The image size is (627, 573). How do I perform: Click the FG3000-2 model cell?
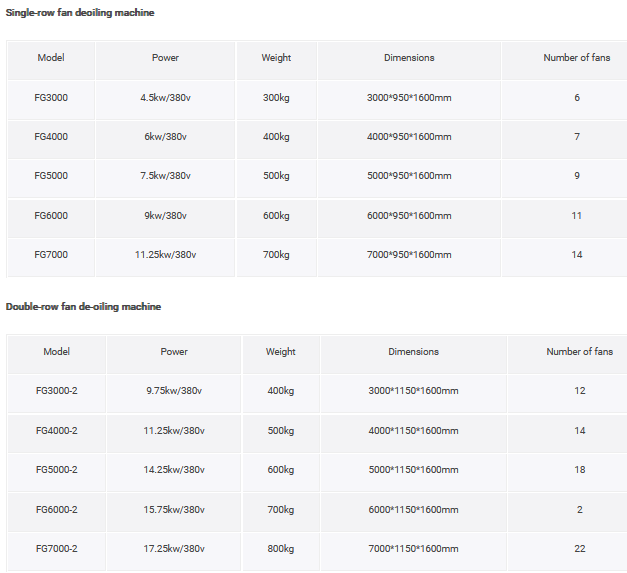(x=56, y=391)
